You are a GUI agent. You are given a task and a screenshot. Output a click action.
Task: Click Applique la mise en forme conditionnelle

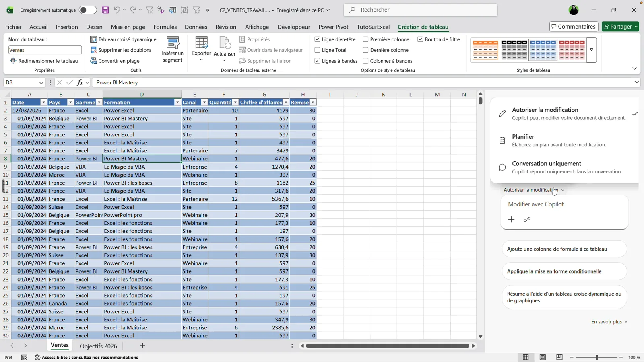564,271
